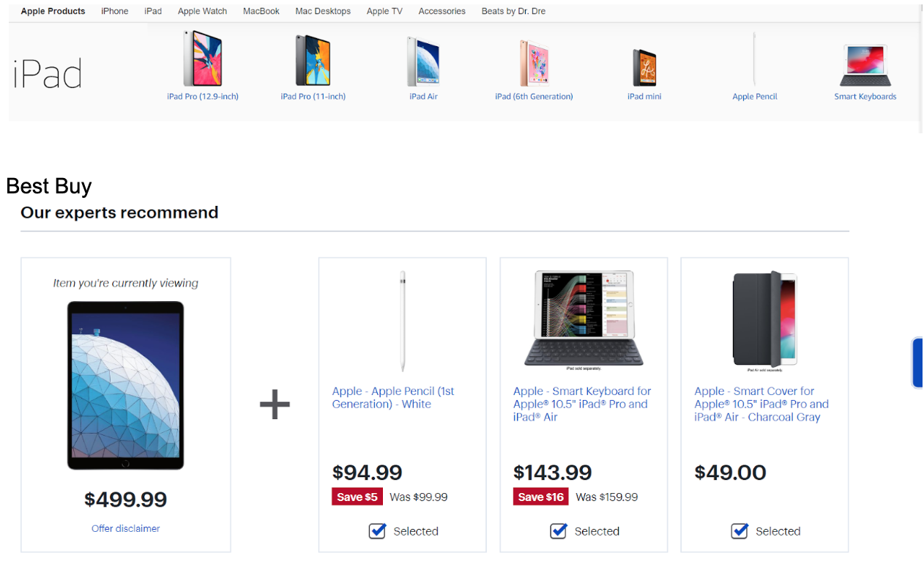
Task: Deselect the Smart Keyboard checkbox
Action: click(559, 531)
